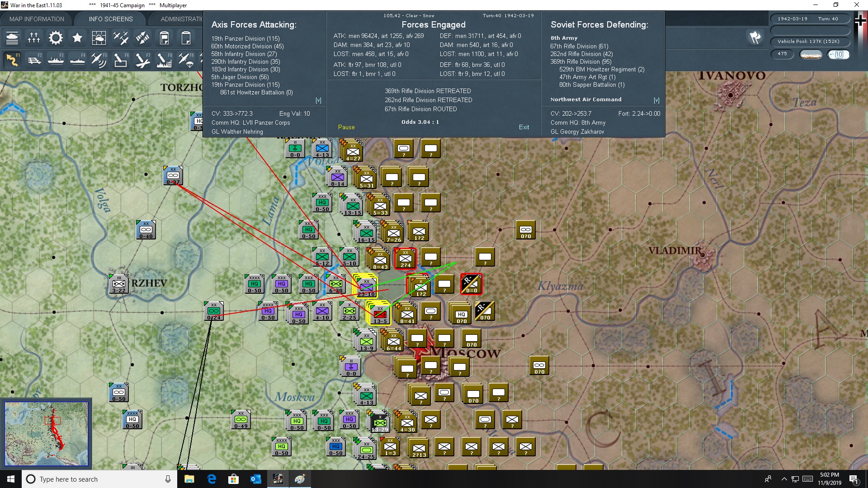Viewport: 868px width, 488px height.
Task: Open the Commander's Report clipboard with flag
Action: (x=164, y=38)
